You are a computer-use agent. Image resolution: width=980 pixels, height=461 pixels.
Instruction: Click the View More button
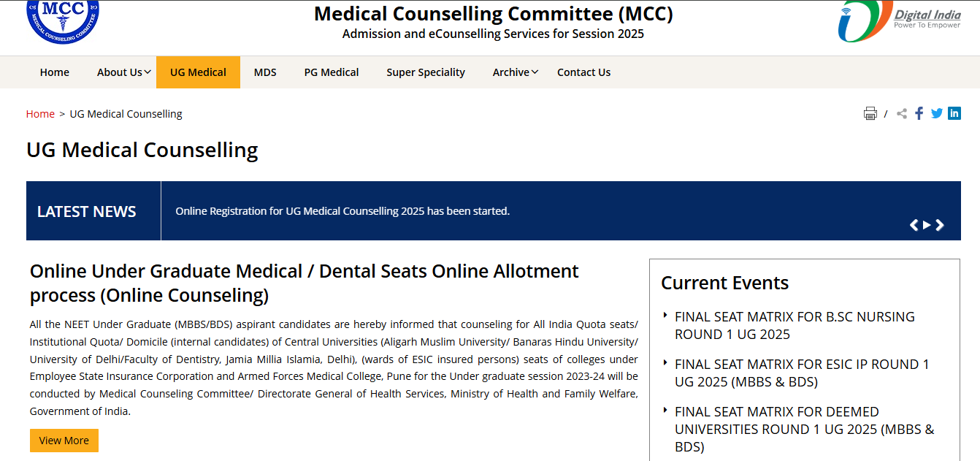(x=64, y=441)
